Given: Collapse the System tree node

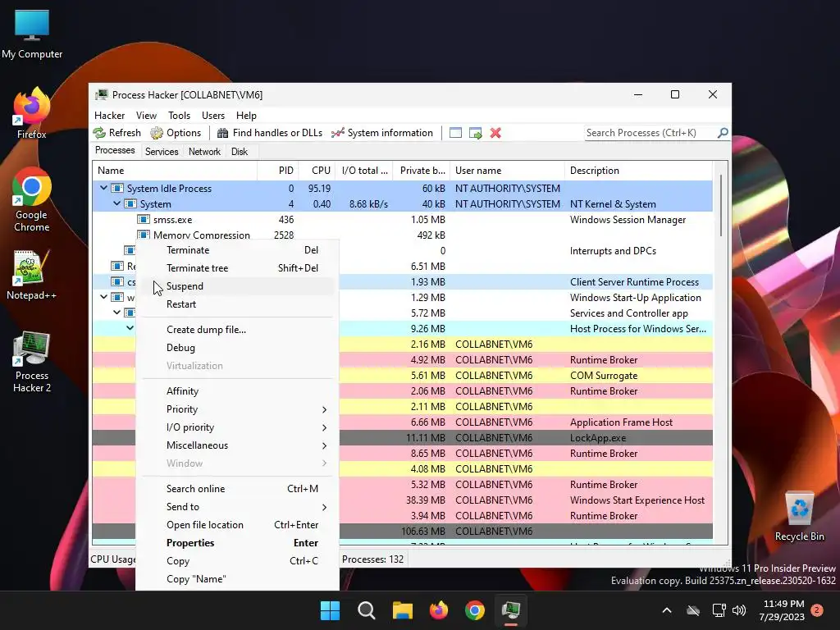Looking at the screenshot, I should 116,203.
